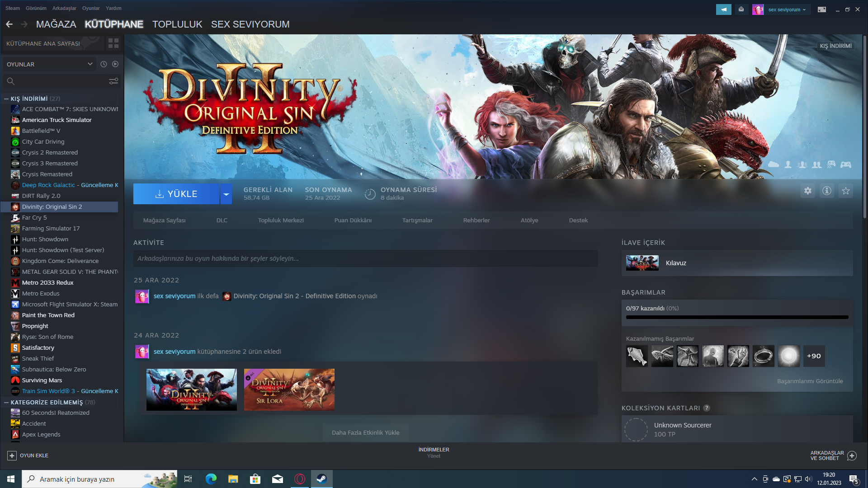Open advanced filter settings icon
This screenshot has width=868, height=488.
113,81
